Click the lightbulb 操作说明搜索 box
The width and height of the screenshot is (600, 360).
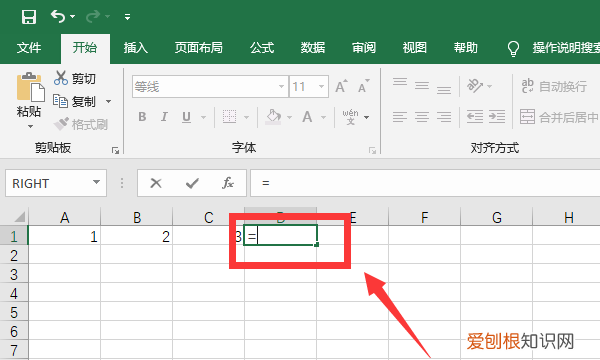pyautogui.click(x=554, y=48)
